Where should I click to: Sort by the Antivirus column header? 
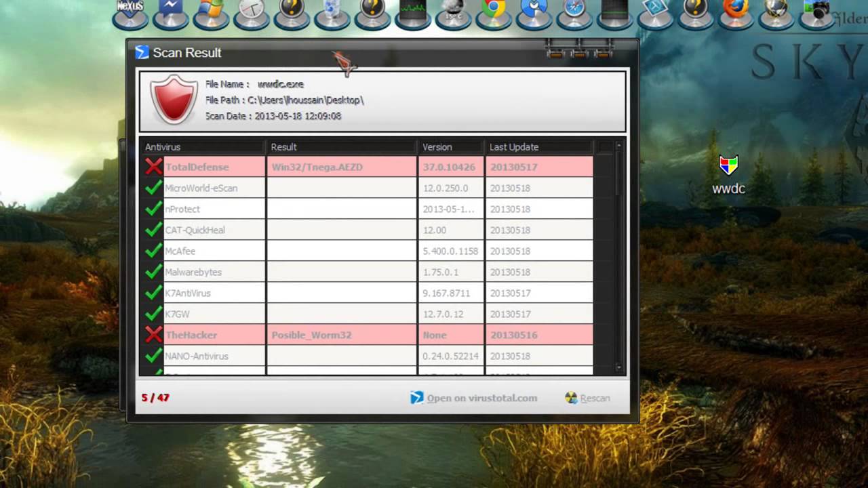tap(203, 147)
